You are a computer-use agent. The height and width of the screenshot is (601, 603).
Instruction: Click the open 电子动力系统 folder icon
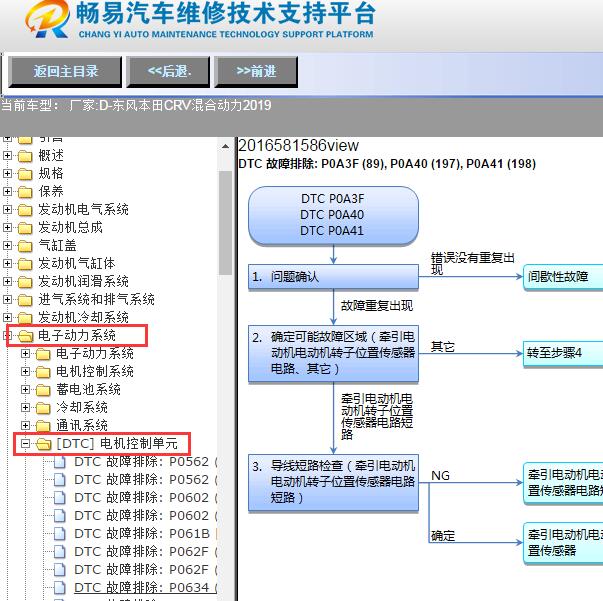(26, 336)
